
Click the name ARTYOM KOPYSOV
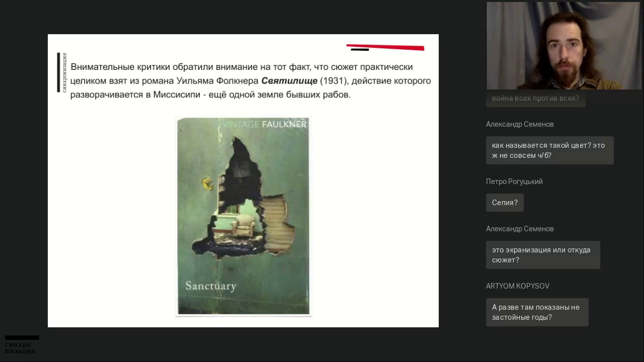518,286
